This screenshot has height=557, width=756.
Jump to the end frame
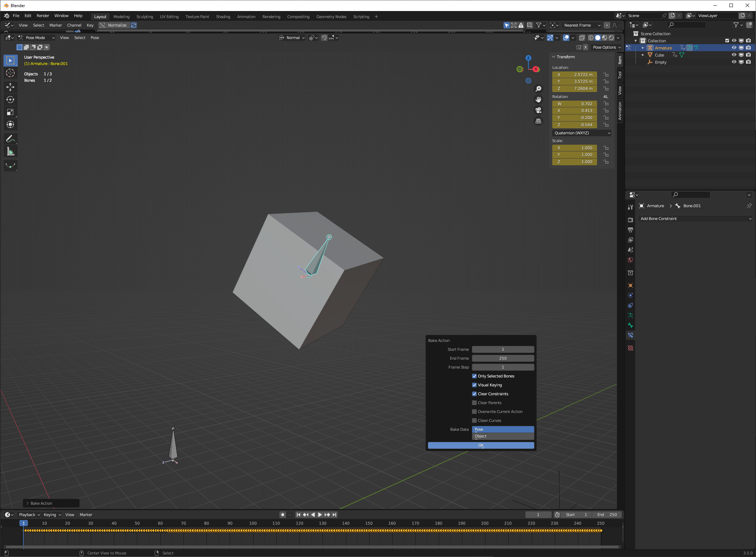[x=334, y=515]
